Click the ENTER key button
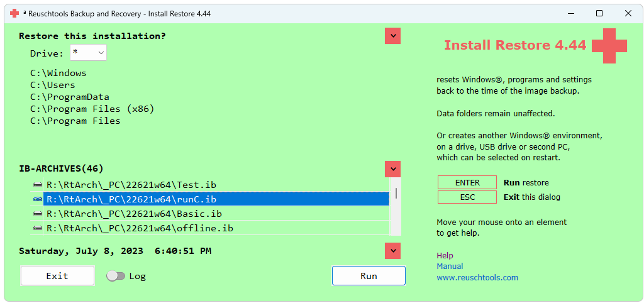The width and height of the screenshot is (644, 308). tap(467, 183)
